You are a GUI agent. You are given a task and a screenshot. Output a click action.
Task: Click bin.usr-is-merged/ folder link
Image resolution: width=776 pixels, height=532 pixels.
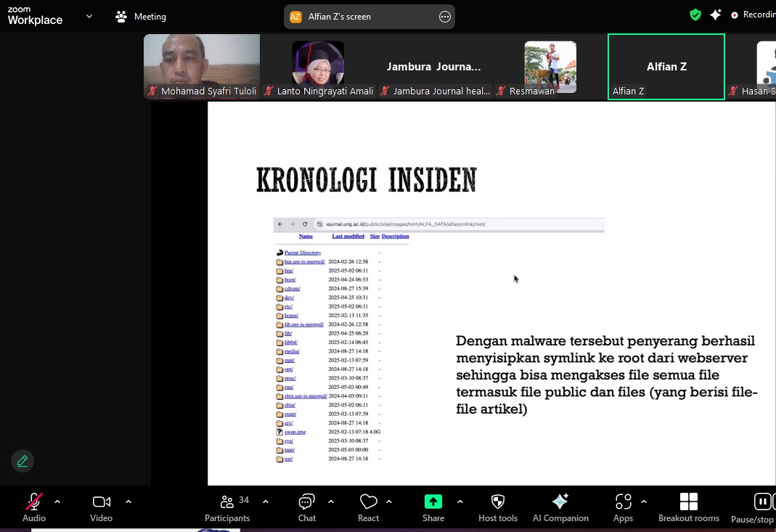click(x=304, y=262)
